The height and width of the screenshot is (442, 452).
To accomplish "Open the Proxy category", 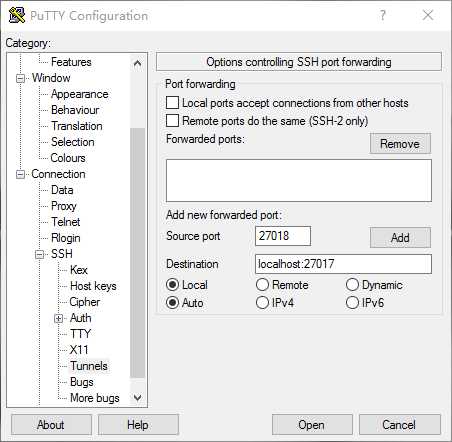I will 64,206.
